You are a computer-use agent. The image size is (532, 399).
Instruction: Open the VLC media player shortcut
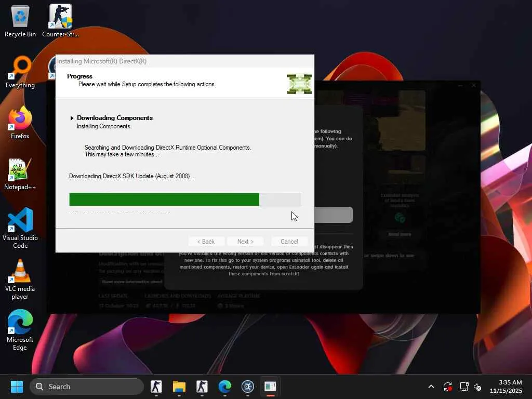[x=20, y=279]
